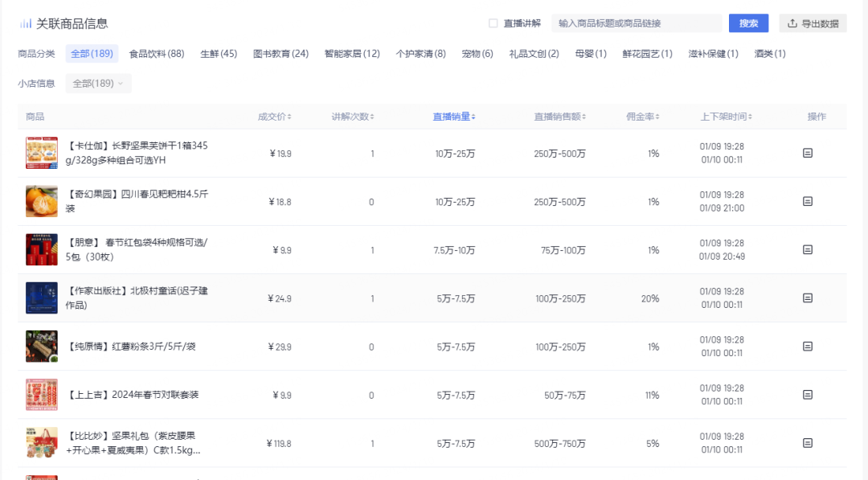This screenshot has width=868, height=480.
Task: Sort the table by 上下架时间
Action: coord(726,117)
